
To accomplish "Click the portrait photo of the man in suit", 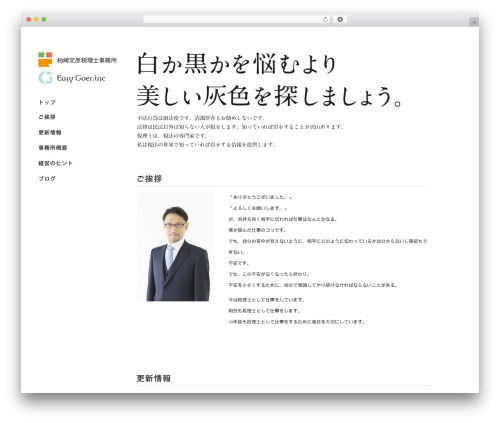I will point(175,246).
